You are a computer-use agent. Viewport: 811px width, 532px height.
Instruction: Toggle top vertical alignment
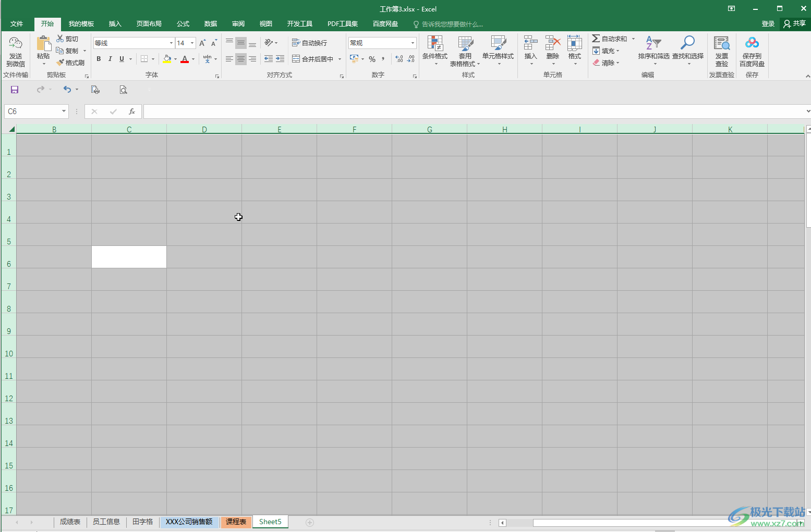coord(229,43)
